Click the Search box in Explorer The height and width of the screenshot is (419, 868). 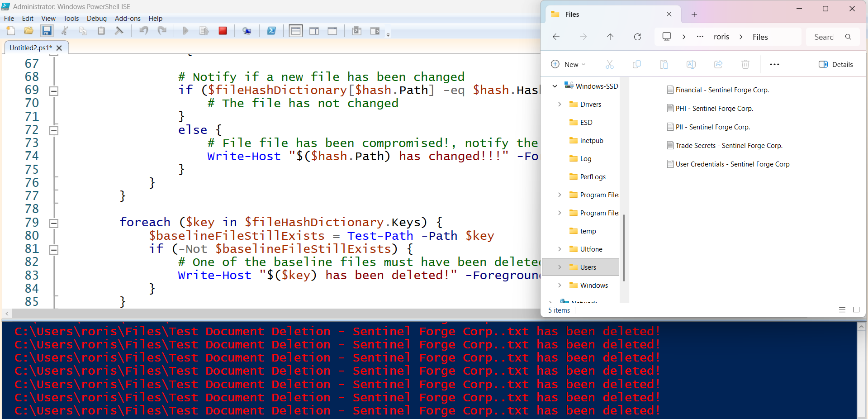point(824,37)
